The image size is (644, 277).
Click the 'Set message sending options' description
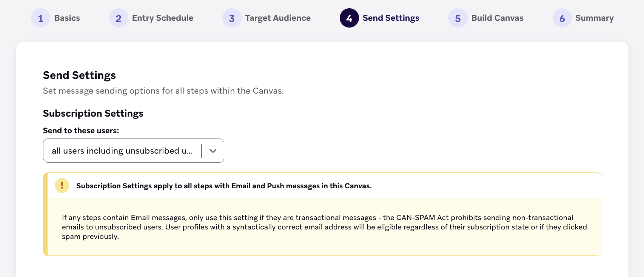[x=163, y=91]
